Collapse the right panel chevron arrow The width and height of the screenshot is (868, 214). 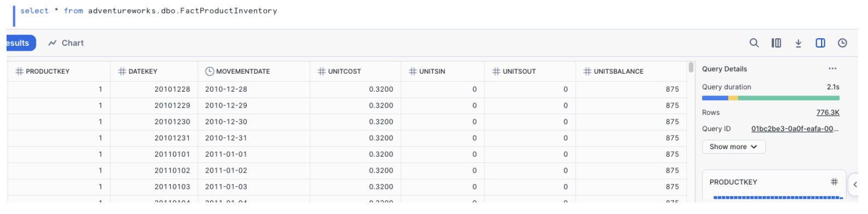click(855, 185)
